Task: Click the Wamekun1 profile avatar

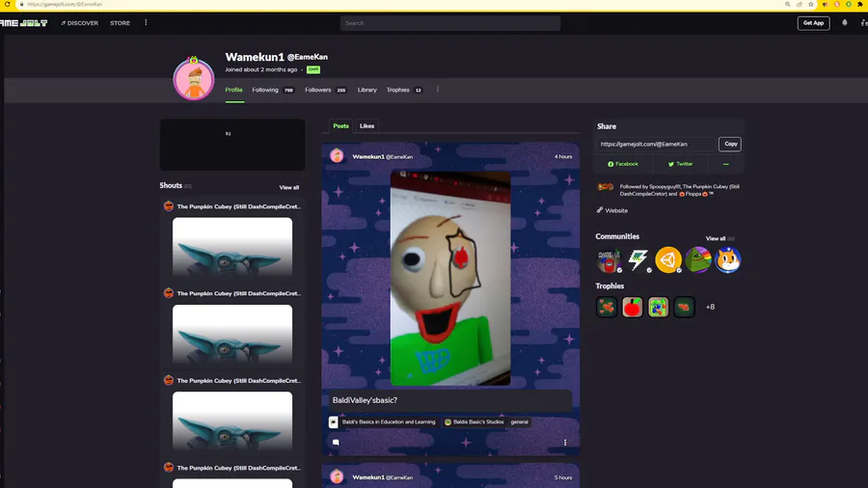Action: point(194,78)
